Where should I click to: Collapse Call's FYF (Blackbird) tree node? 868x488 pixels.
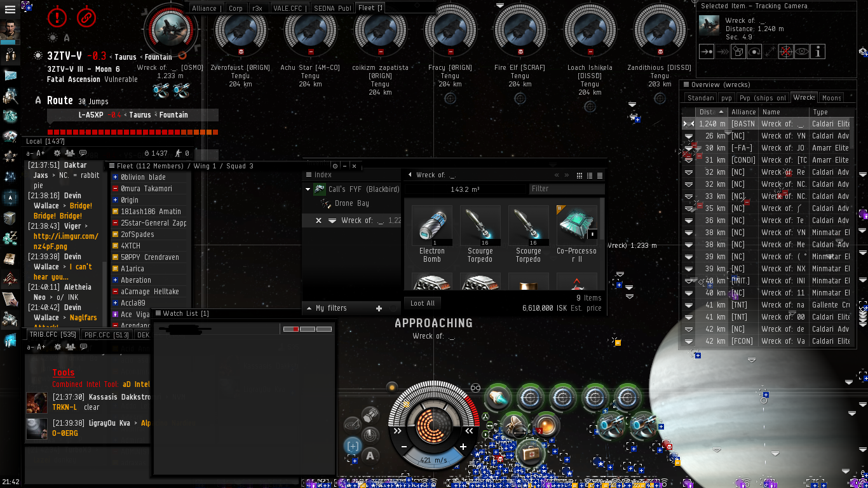click(308, 189)
